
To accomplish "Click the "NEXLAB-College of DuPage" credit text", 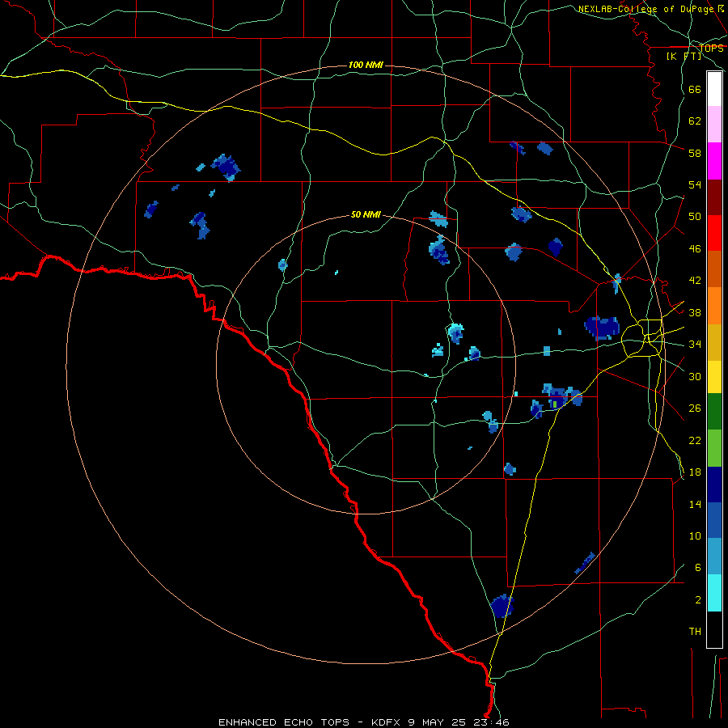I will (x=645, y=9).
